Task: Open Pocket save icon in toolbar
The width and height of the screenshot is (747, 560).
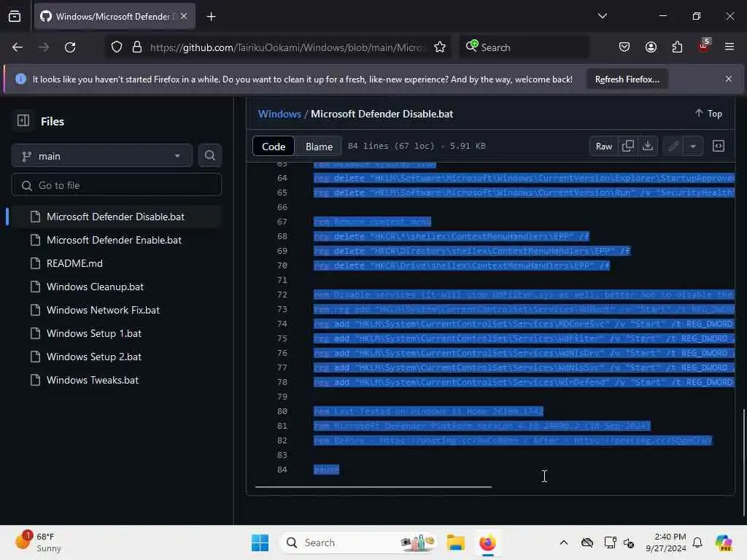Action: point(624,47)
